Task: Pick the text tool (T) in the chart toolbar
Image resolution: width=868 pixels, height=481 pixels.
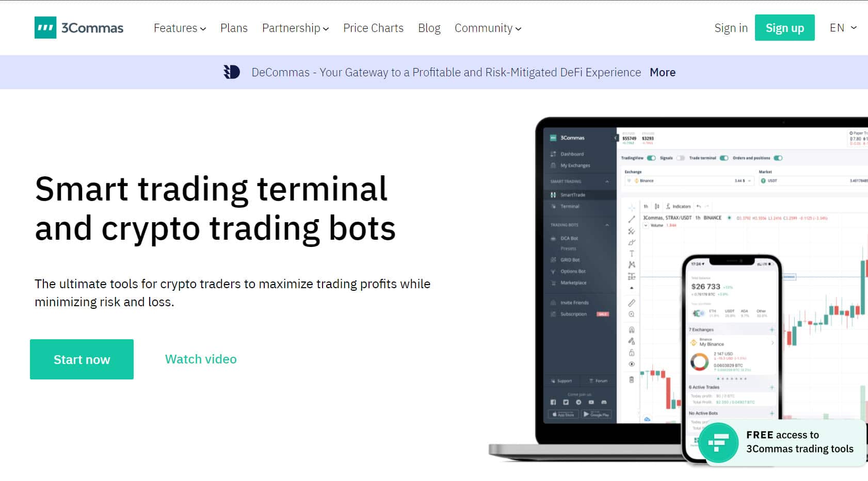Action: click(632, 254)
